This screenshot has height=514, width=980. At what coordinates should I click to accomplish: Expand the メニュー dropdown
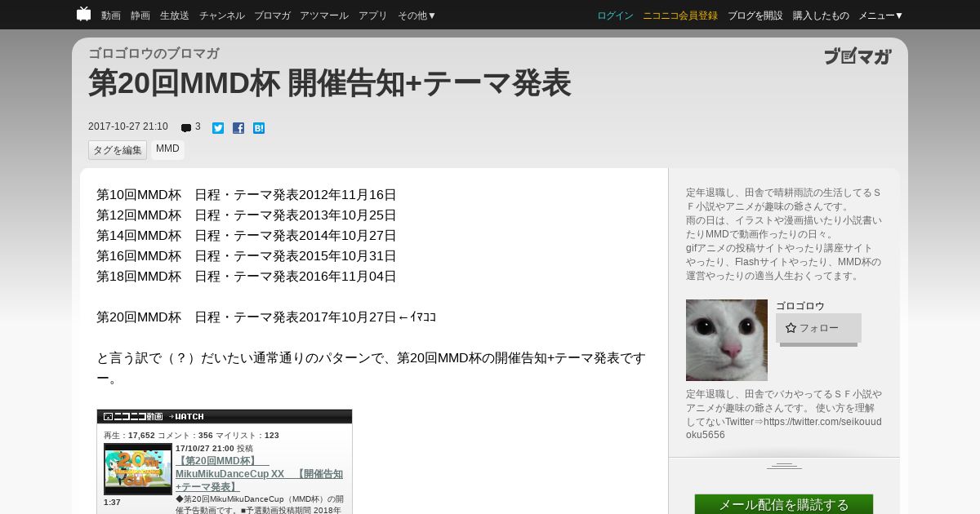pyautogui.click(x=880, y=16)
